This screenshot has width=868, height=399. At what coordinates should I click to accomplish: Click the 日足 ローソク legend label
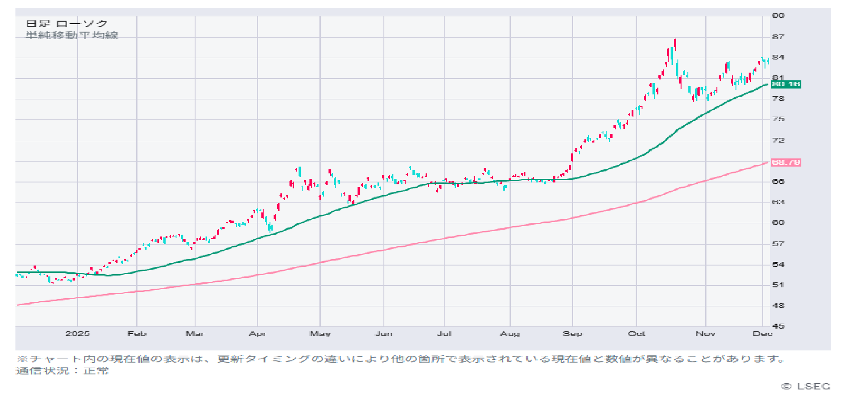[x=67, y=24]
